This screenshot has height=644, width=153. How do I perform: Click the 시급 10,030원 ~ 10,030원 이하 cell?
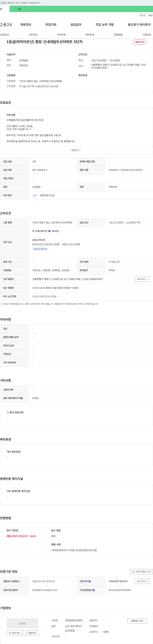click(124, 223)
